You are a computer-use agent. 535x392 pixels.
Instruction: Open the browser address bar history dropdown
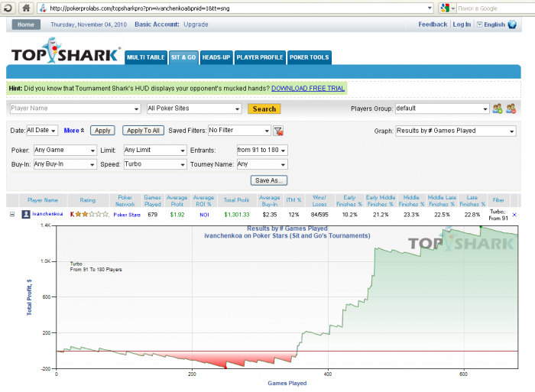click(430, 8)
